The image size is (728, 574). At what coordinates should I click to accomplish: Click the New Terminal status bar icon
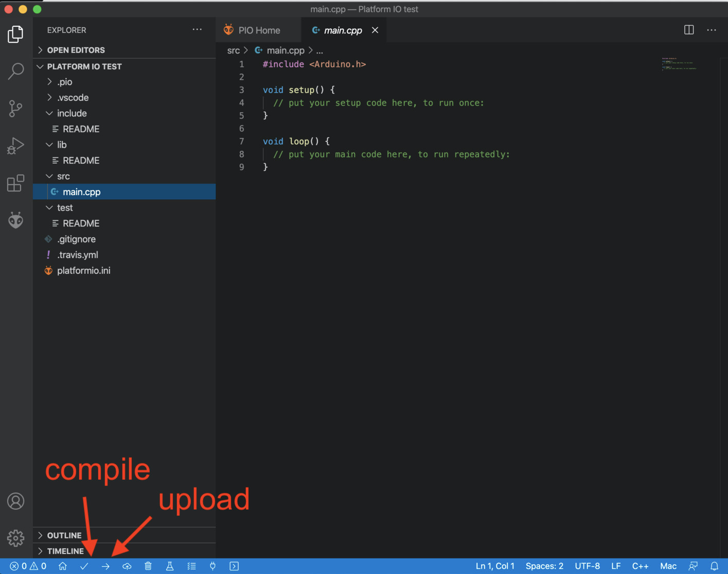pos(234,566)
